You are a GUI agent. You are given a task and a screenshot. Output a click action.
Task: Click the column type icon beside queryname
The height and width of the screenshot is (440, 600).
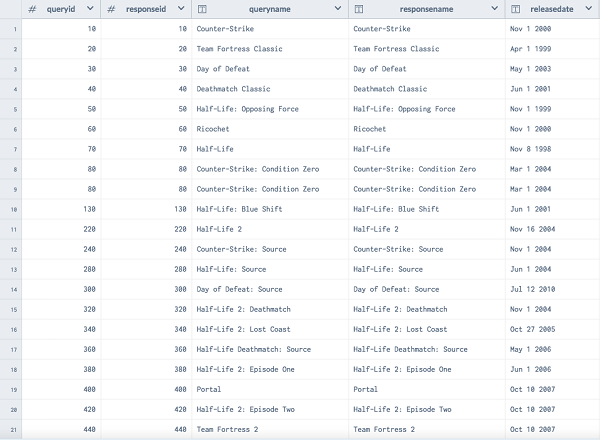pyautogui.click(x=202, y=9)
